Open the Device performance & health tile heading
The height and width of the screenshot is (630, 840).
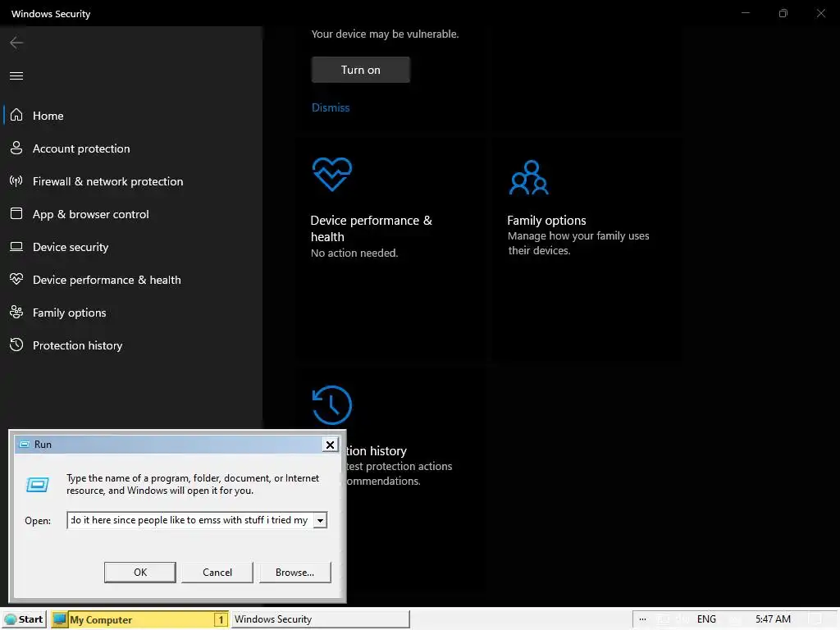click(x=372, y=229)
